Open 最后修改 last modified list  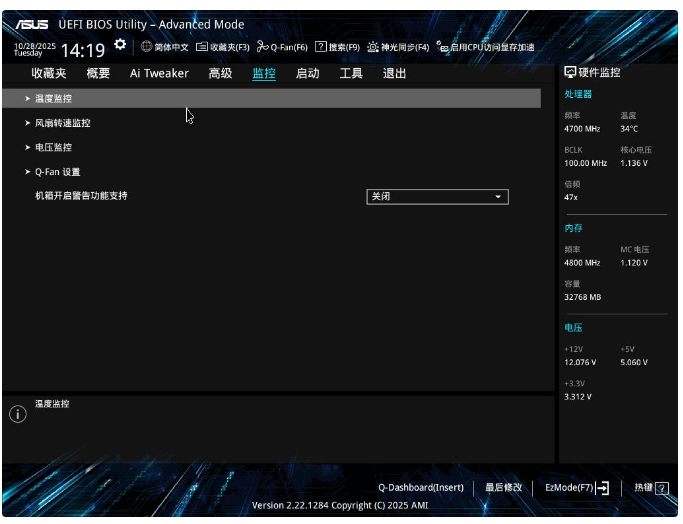[x=503, y=488]
